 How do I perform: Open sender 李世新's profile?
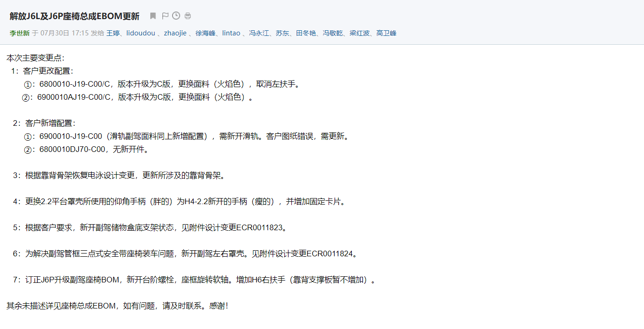tap(20, 33)
